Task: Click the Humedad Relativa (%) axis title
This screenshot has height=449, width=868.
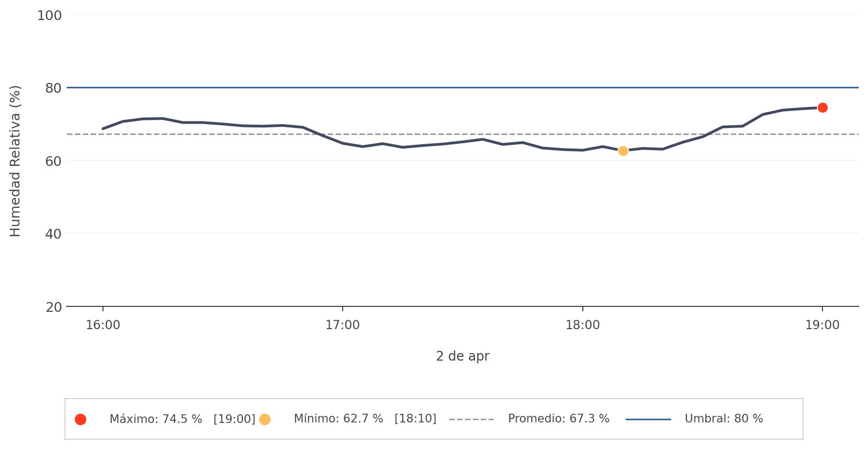Action: pyautogui.click(x=15, y=161)
